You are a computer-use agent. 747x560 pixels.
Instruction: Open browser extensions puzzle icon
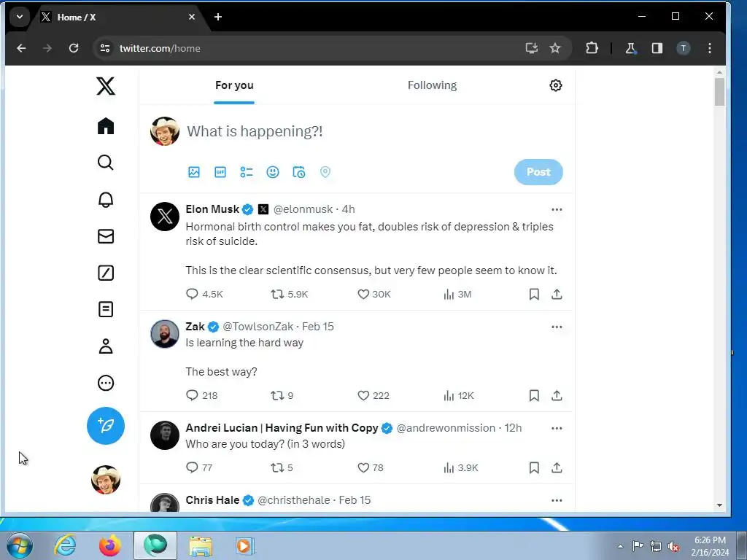click(x=592, y=48)
